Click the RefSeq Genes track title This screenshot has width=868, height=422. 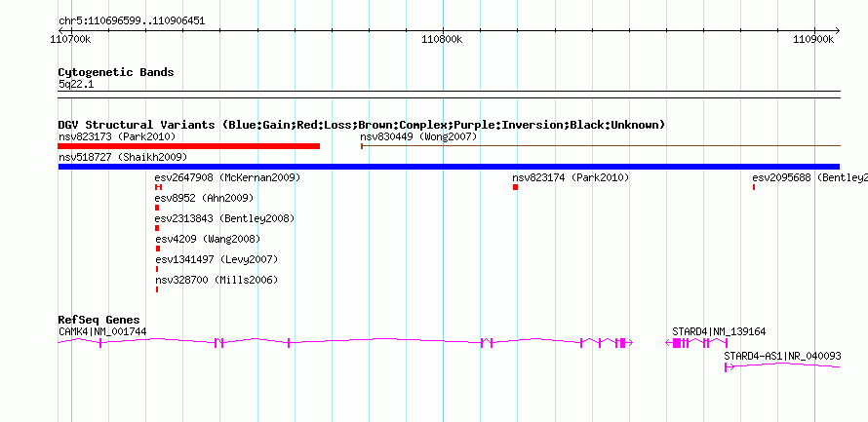point(99,321)
